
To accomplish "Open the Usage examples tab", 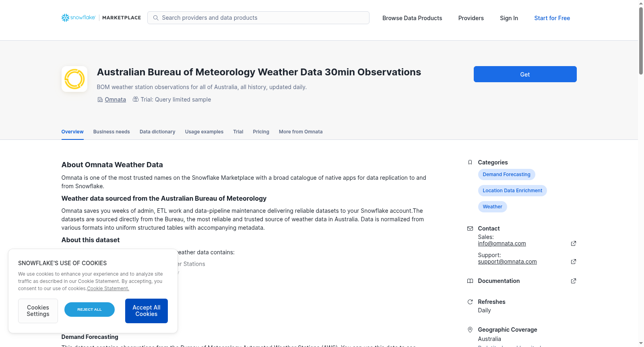I will click(x=204, y=132).
